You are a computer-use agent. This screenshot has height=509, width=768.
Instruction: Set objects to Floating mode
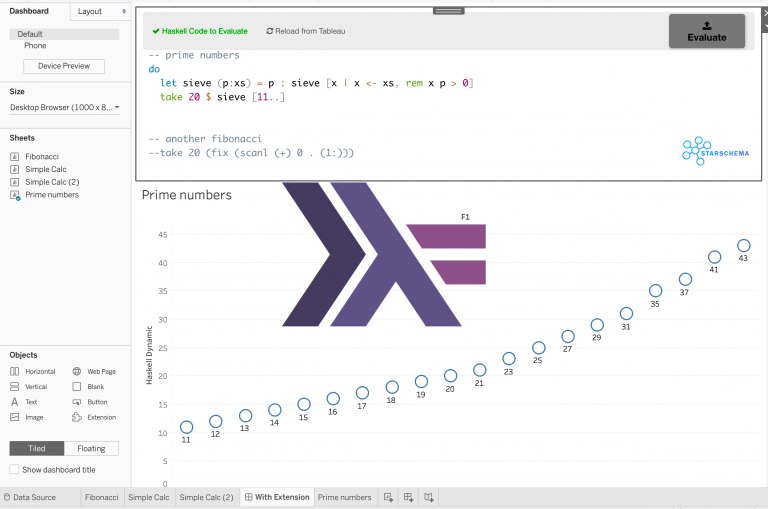(x=91, y=448)
